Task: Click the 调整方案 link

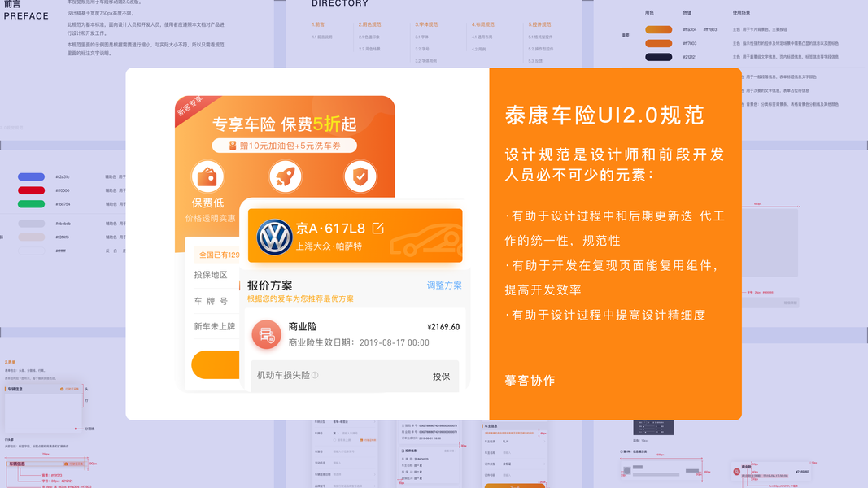Action: point(444,285)
